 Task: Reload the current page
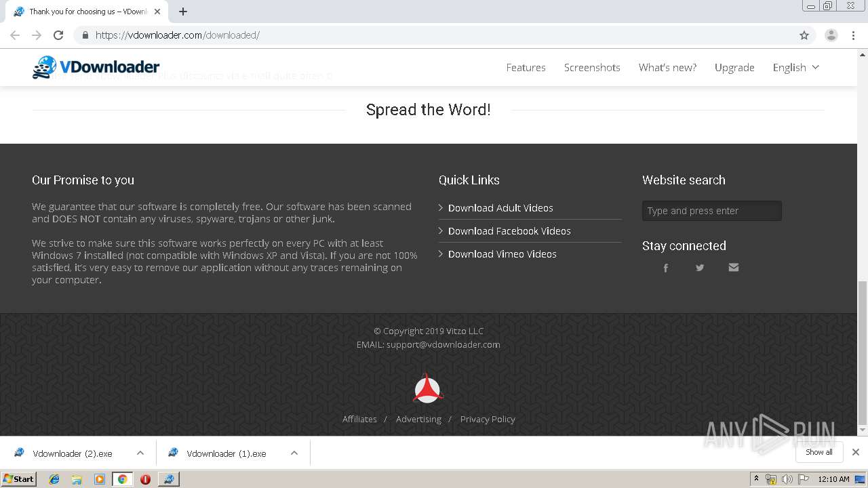(58, 35)
